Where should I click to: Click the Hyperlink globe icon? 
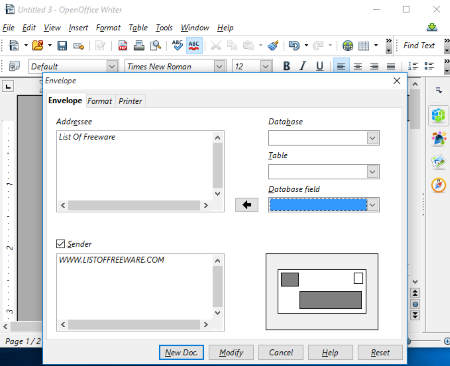[x=348, y=45]
